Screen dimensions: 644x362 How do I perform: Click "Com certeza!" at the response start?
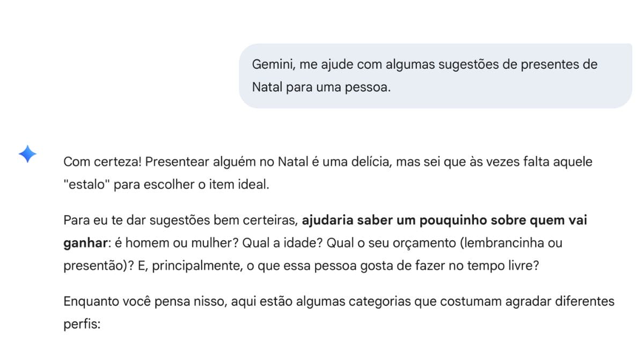click(x=103, y=162)
